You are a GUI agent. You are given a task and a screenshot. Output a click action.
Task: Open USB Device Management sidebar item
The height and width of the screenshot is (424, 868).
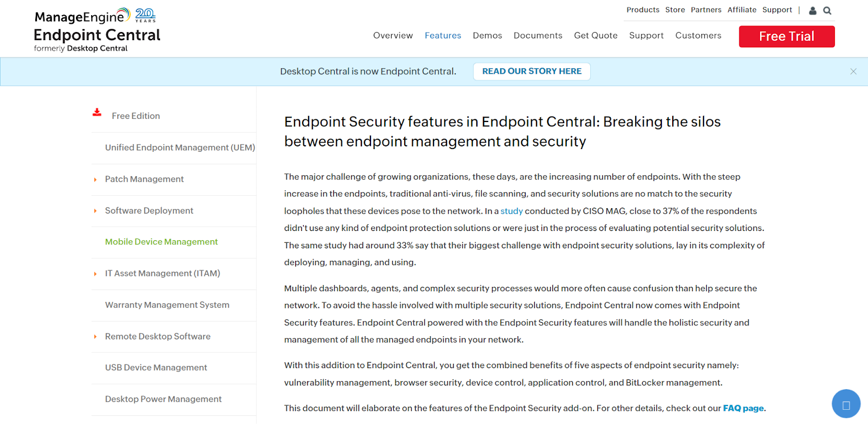[x=156, y=368]
